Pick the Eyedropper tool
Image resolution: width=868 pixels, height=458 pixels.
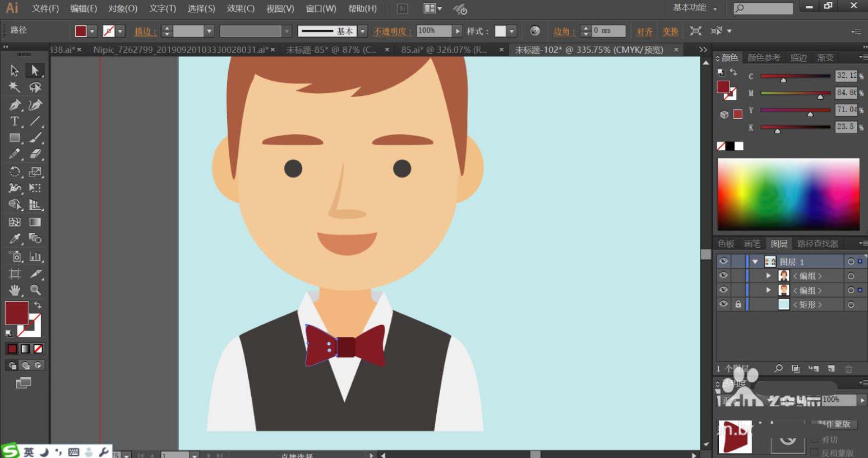pos(15,239)
